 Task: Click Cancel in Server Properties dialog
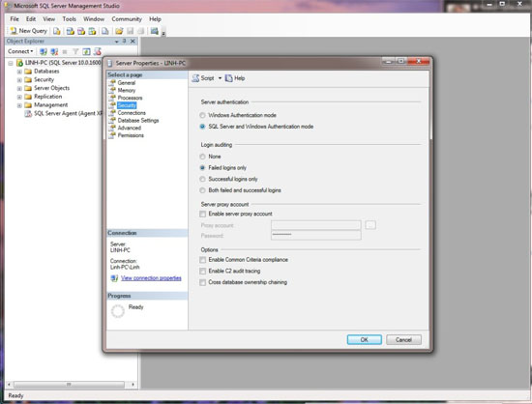(403, 339)
